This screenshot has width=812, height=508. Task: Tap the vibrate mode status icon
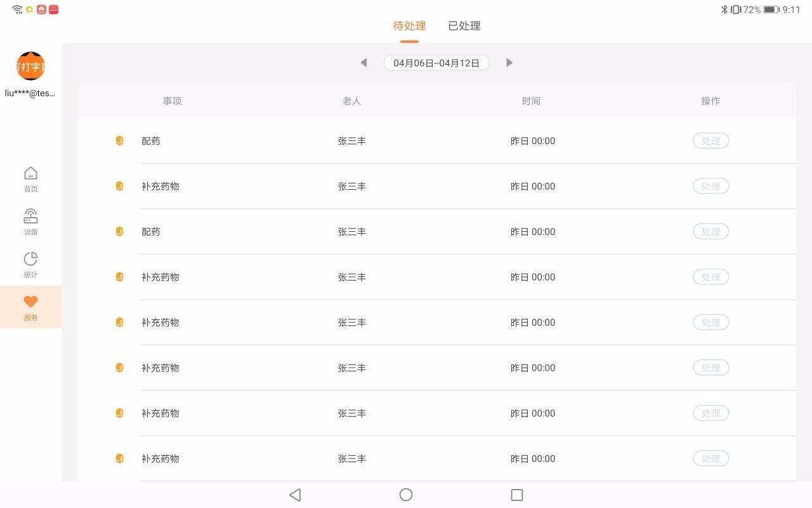736,10
